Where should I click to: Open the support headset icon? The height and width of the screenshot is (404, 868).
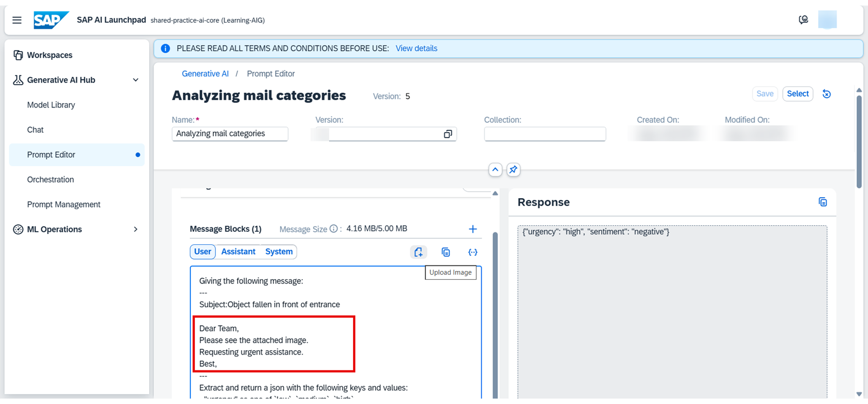803,20
